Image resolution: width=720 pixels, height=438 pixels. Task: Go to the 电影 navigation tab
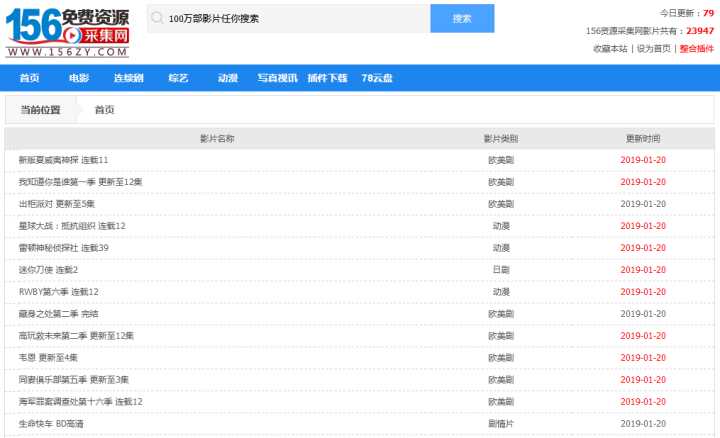pos(79,78)
